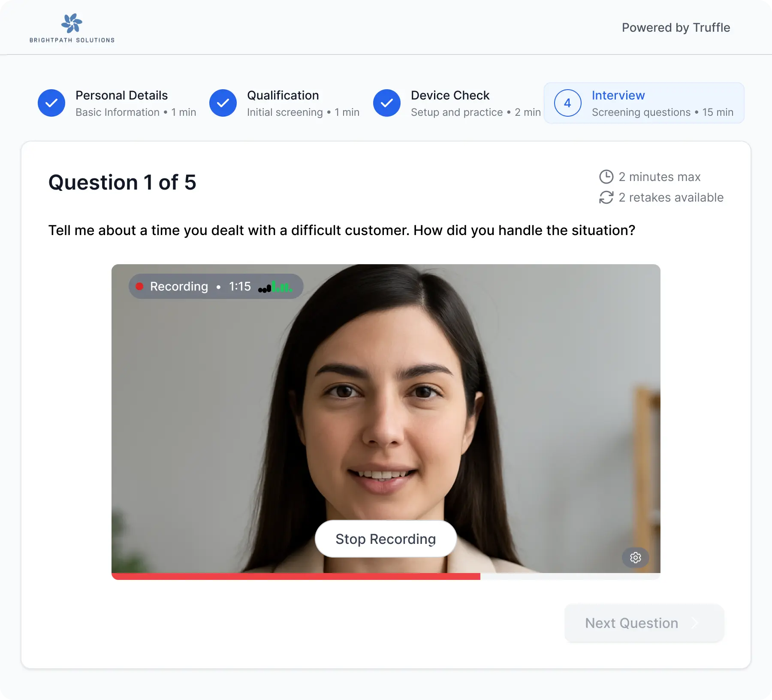Select the Qualification step label
Screen dimensions: 772x700
point(283,95)
